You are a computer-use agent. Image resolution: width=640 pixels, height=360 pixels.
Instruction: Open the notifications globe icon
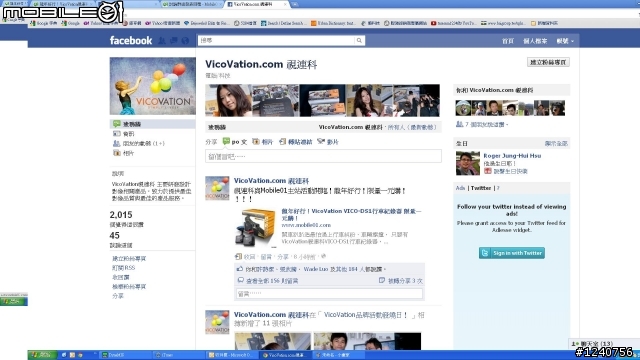(x=185, y=40)
